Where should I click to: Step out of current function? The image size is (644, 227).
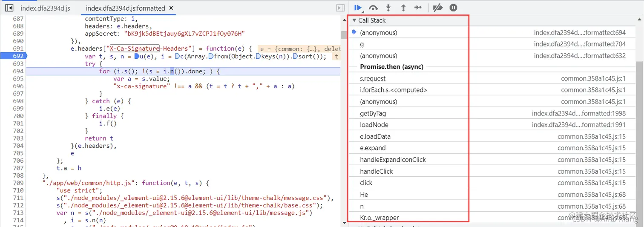403,8
